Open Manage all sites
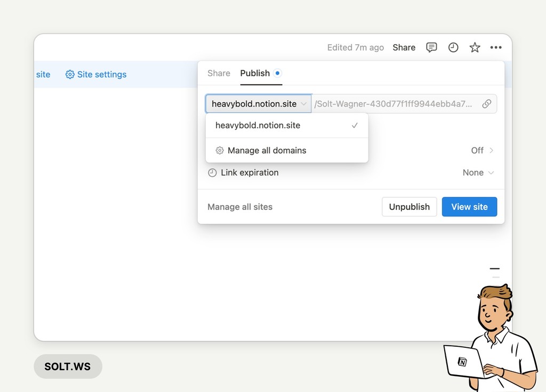Image resolution: width=546 pixels, height=392 pixels. pos(239,207)
